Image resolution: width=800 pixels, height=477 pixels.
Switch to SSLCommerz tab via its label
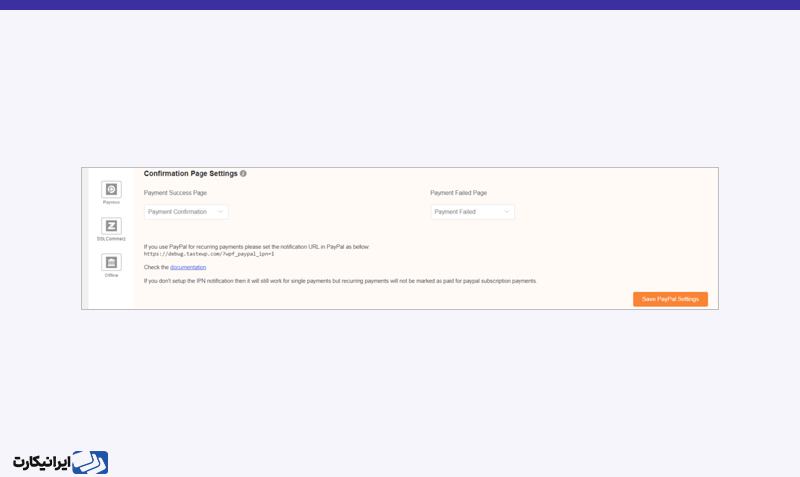(111, 239)
